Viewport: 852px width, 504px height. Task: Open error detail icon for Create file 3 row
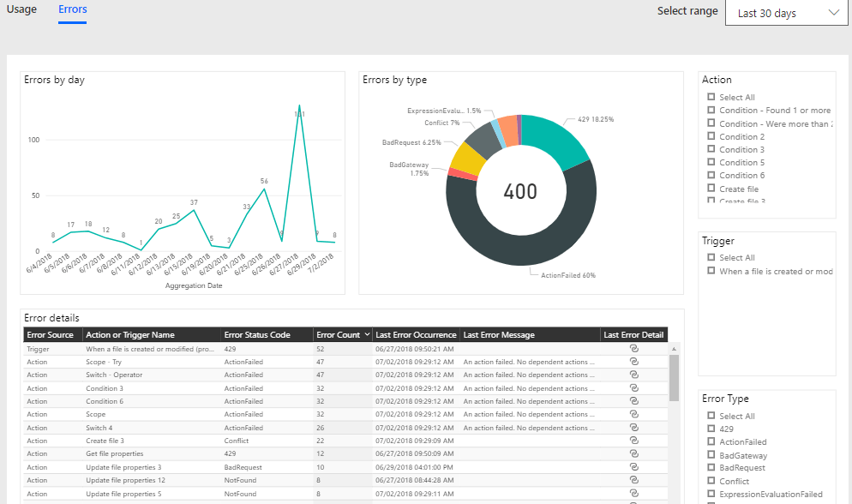(x=633, y=441)
